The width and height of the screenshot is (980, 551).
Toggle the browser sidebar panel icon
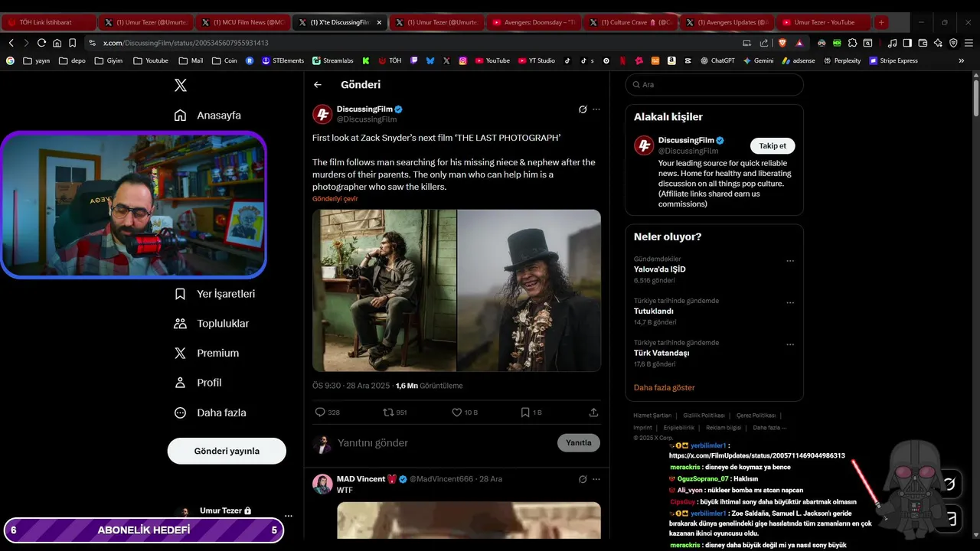(907, 43)
